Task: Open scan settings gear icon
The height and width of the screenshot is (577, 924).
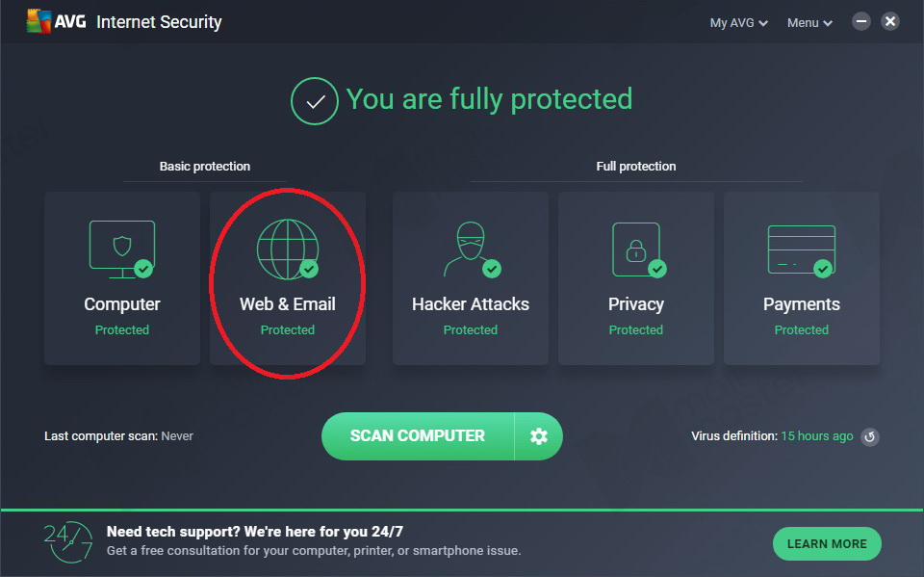Action: click(539, 436)
